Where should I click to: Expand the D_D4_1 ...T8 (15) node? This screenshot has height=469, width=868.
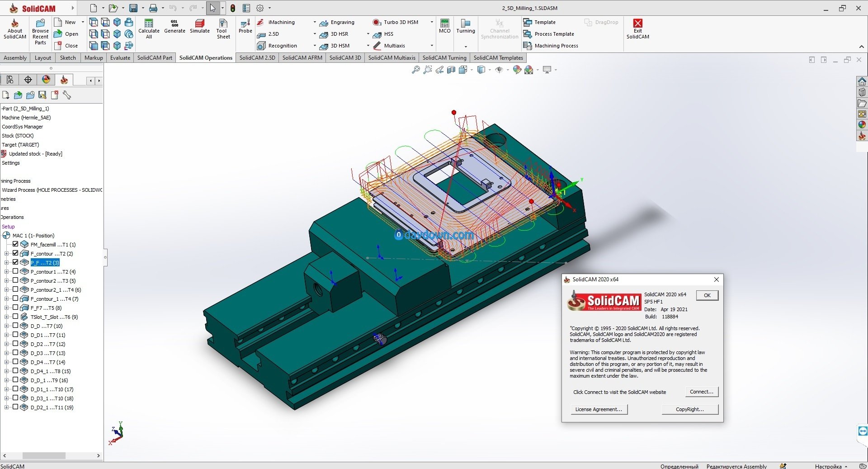point(6,371)
